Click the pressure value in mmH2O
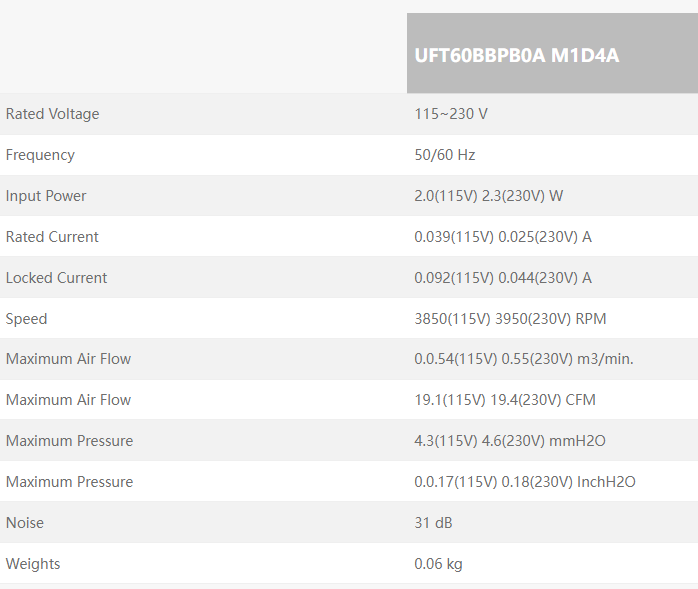 click(510, 441)
